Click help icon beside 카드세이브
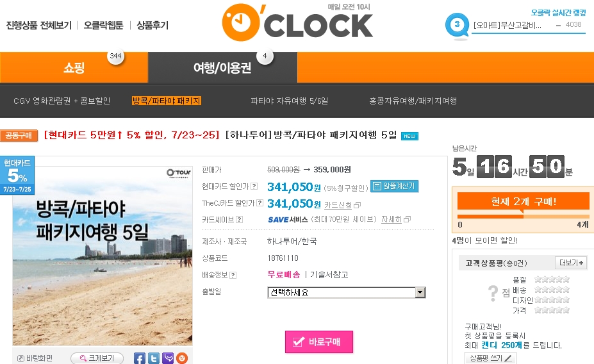The width and height of the screenshot is (594, 364). [240, 220]
